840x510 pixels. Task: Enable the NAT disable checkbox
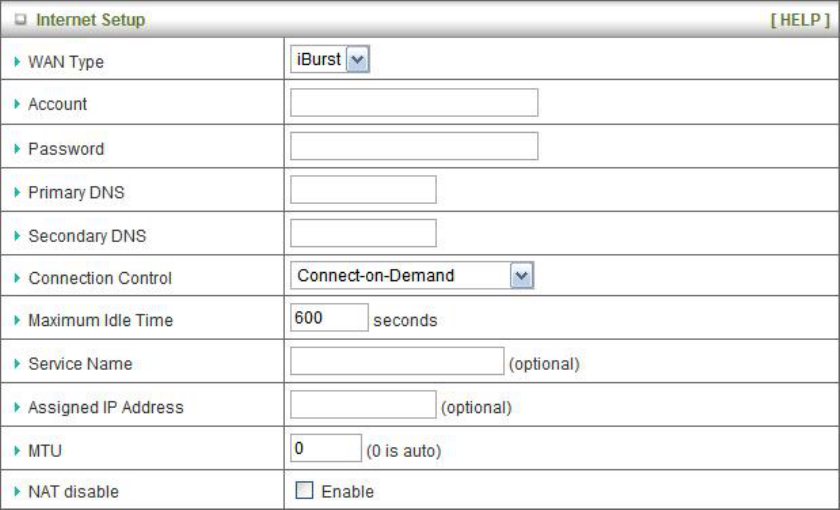click(x=304, y=491)
